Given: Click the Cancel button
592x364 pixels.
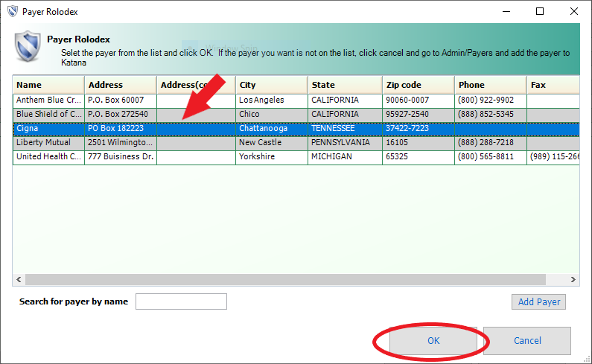Looking at the screenshot, I should pos(527,341).
